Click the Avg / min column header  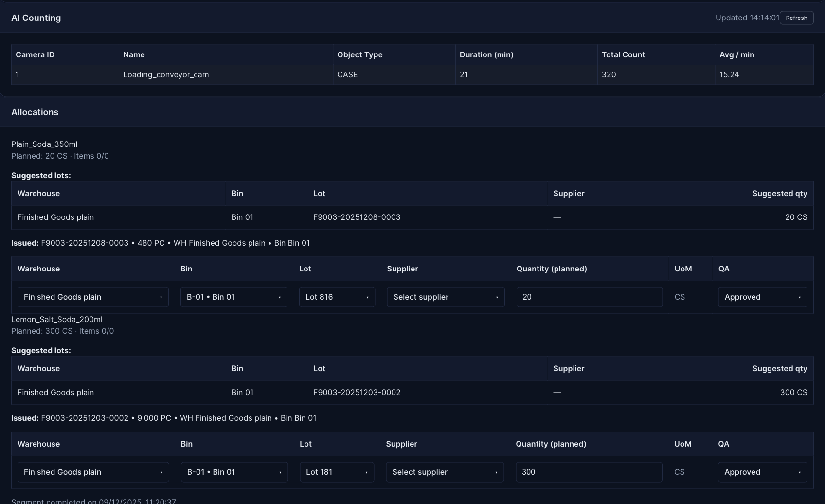[x=736, y=55]
